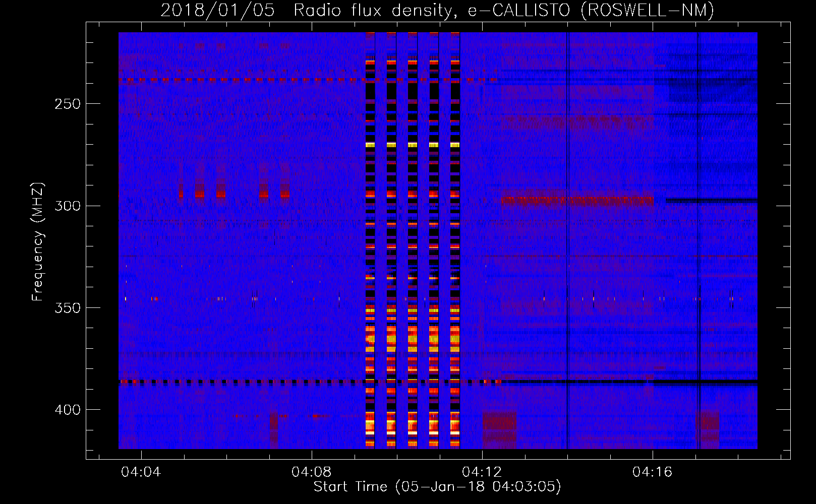This screenshot has width=816, height=504.
Task: Click the 04:08 time tick label
Action: click(x=312, y=472)
